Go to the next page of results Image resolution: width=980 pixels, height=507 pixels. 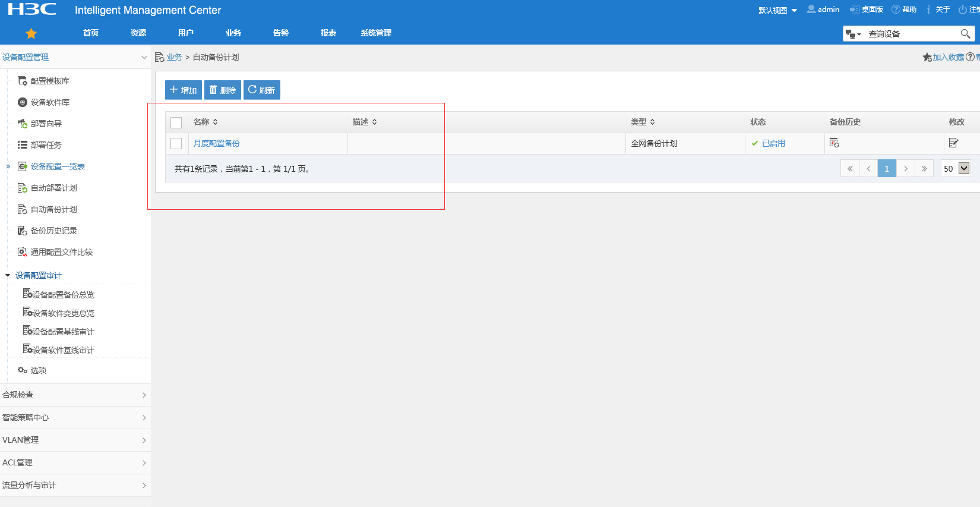point(906,169)
